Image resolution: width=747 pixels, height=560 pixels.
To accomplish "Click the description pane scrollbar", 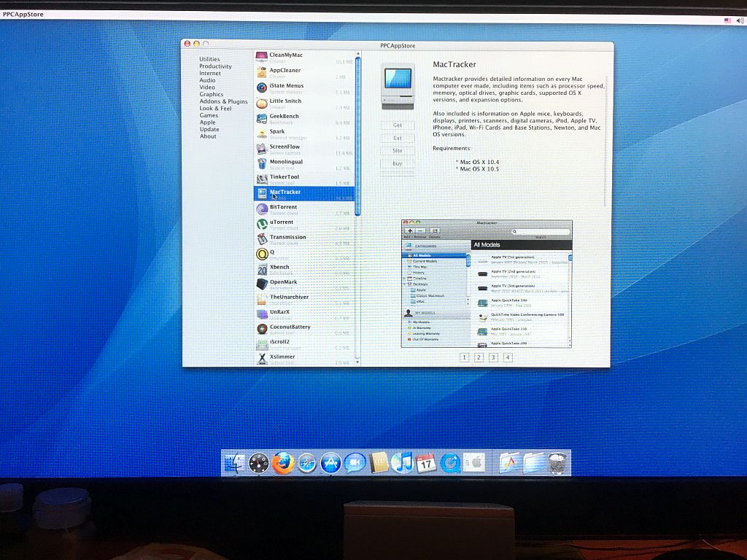I will pyautogui.click(x=607, y=141).
